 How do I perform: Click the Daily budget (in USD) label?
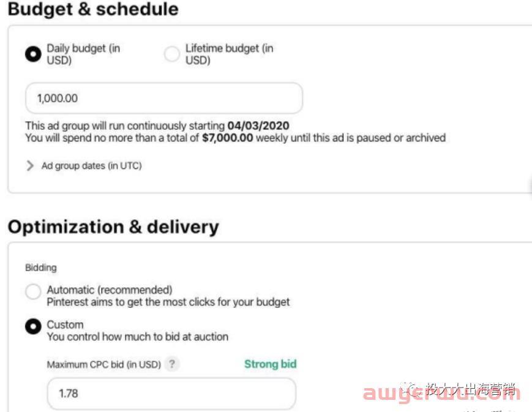[83, 54]
